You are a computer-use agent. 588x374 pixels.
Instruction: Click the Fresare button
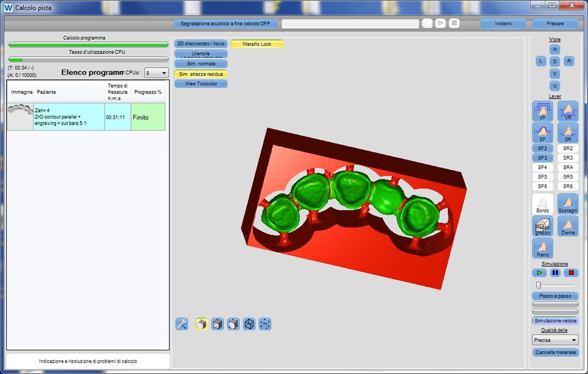pos(555,24)
